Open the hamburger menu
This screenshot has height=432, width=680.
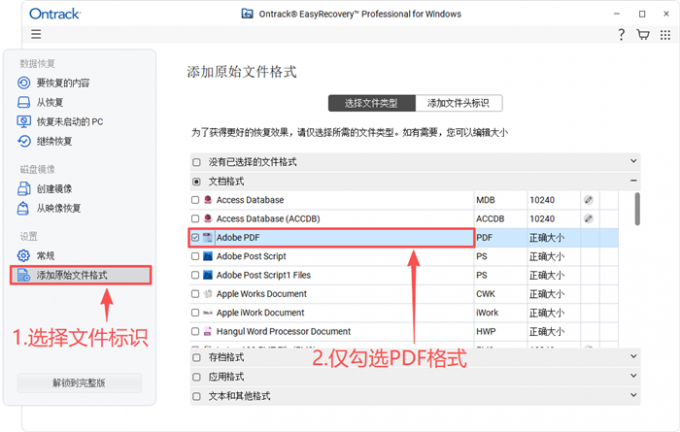(36, 34)
